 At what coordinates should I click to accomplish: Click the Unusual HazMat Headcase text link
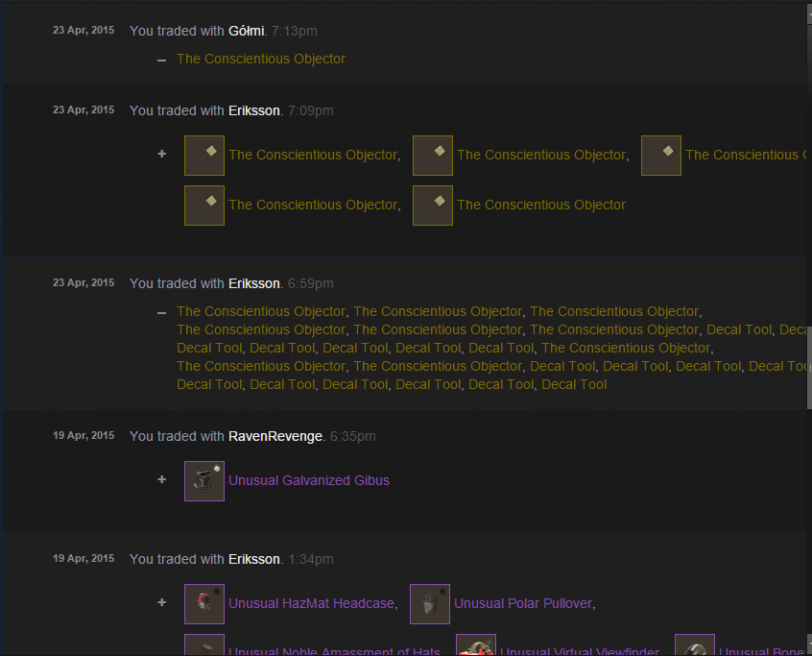(x=311, y=603)
